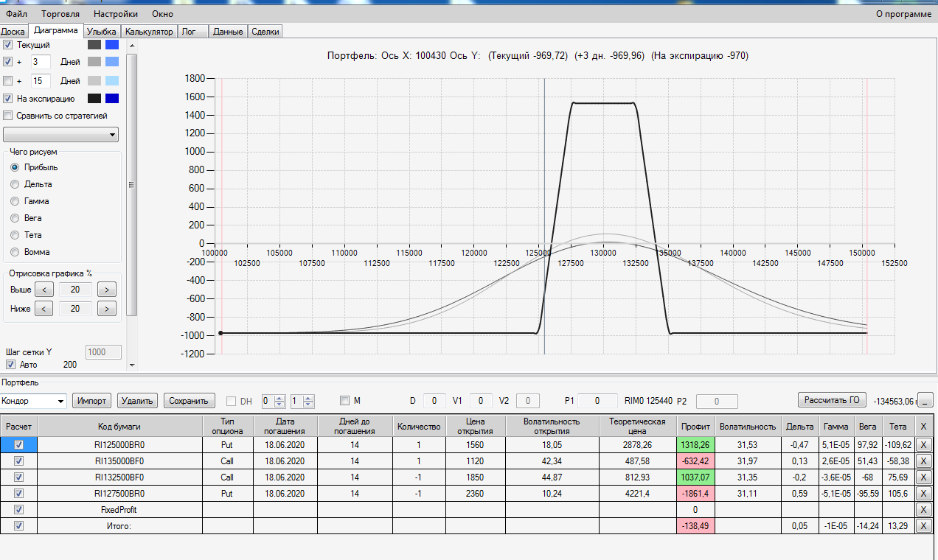The width and height of the screenshot is (938, 560).
Task: Expand the strategy comparison dropdown
Action: pyautogui.click(x=60, y=135)
